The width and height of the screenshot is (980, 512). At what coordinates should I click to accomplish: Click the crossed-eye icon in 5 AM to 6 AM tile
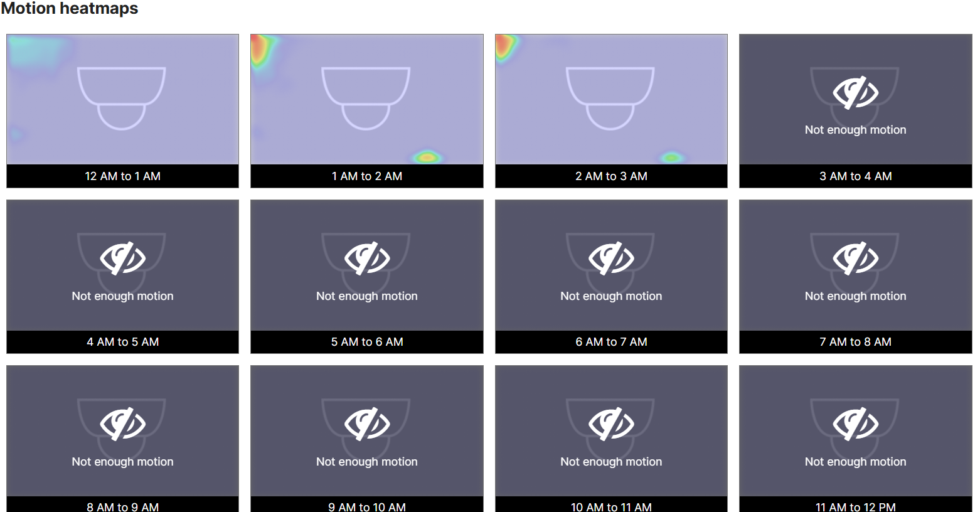pyautogui.click(x=367, y=259)
